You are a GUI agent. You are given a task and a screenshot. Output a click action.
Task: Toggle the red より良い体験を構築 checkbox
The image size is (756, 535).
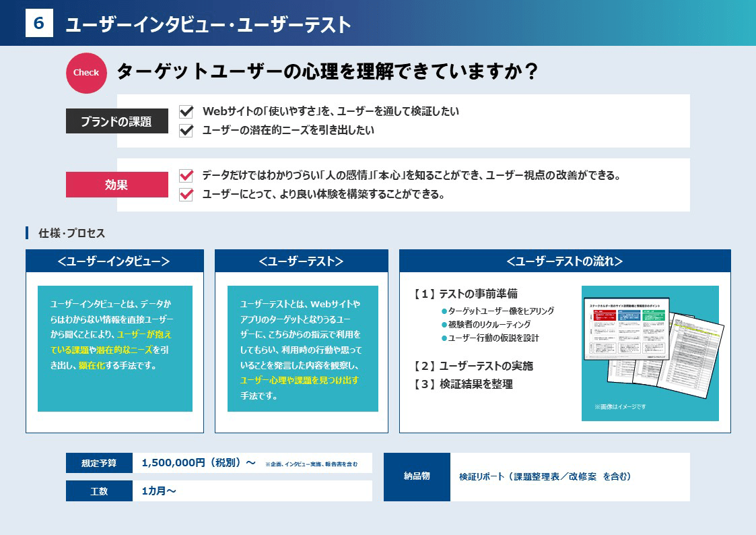click(186, 195)
